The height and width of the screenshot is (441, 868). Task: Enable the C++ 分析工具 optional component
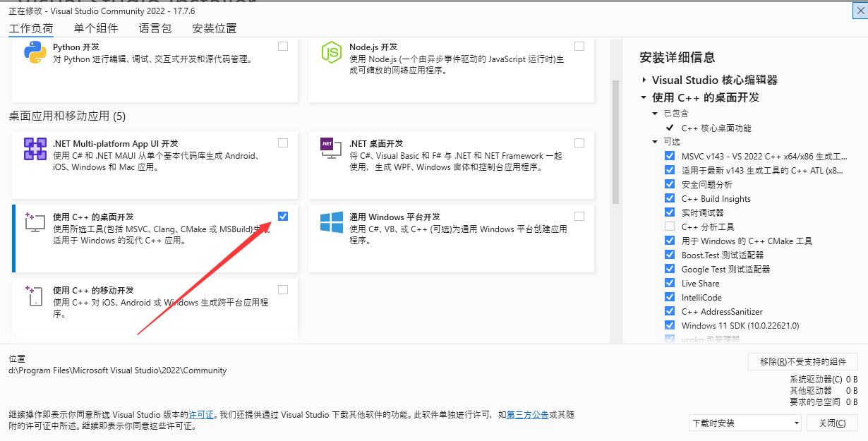coord(670,226)
